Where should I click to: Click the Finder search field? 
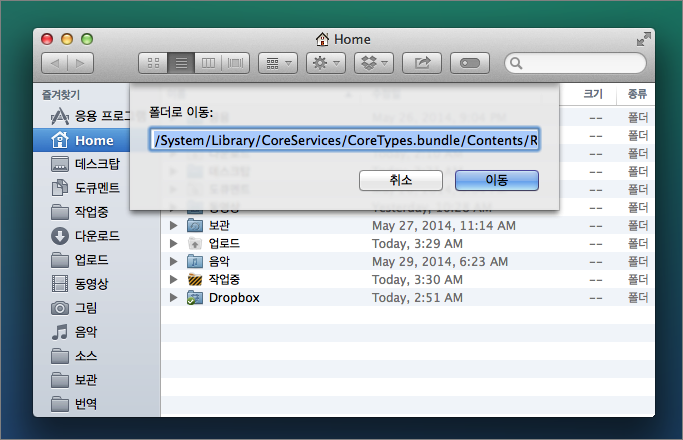tap(575, 64)
